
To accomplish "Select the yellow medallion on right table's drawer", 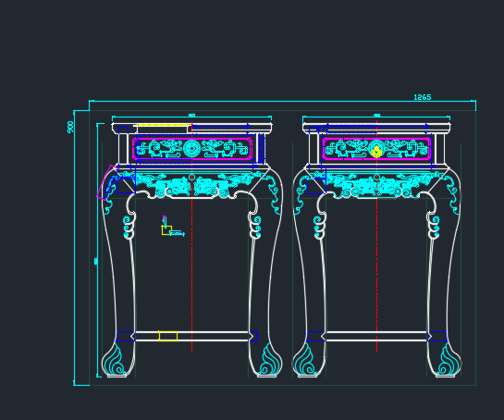I will [376, 151].
